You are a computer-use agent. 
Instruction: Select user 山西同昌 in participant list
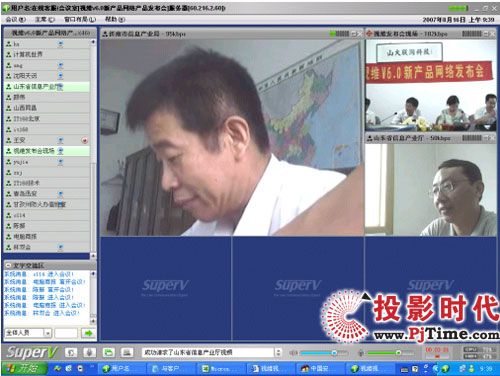tap(47, 108)
